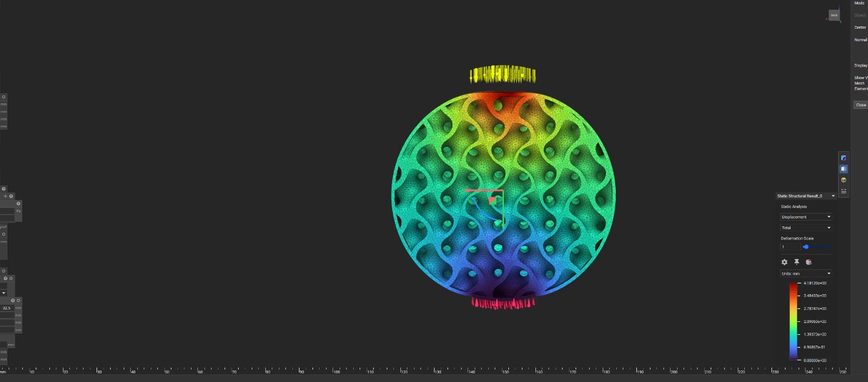
Task: Click the legend value 6.96867e-01
Action: click(814, 347)
